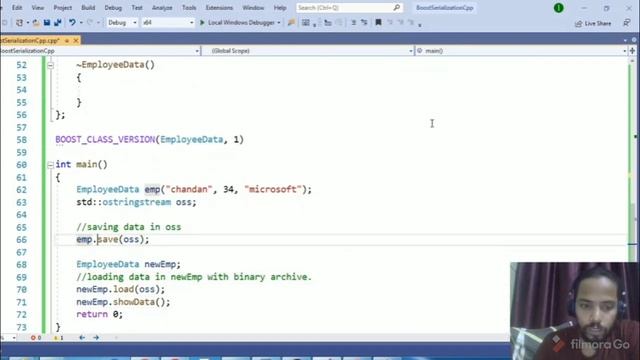Pin the BoostSerializationCpp.cpp tab
Image resolution: width=640 pixels, height=360 pixels.
[67, 40]
